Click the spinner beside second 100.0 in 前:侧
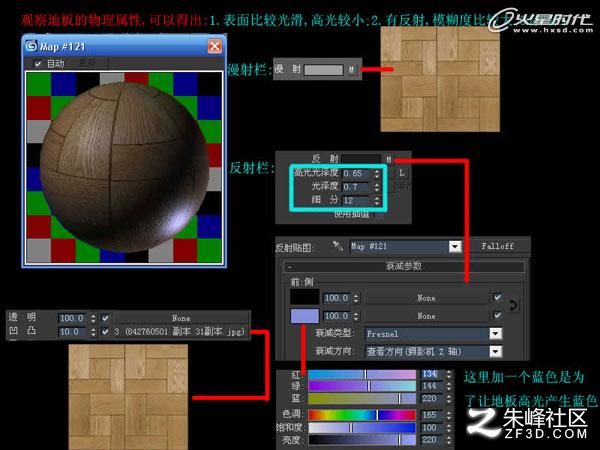Image resolution: width=600 pixels, height=450 pixels. [356, 316]
